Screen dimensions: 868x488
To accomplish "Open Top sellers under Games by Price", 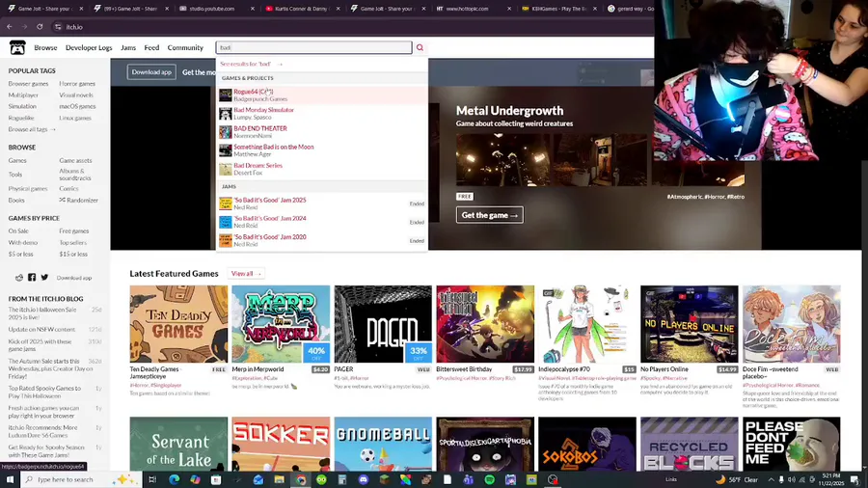I will coord(72,242).
